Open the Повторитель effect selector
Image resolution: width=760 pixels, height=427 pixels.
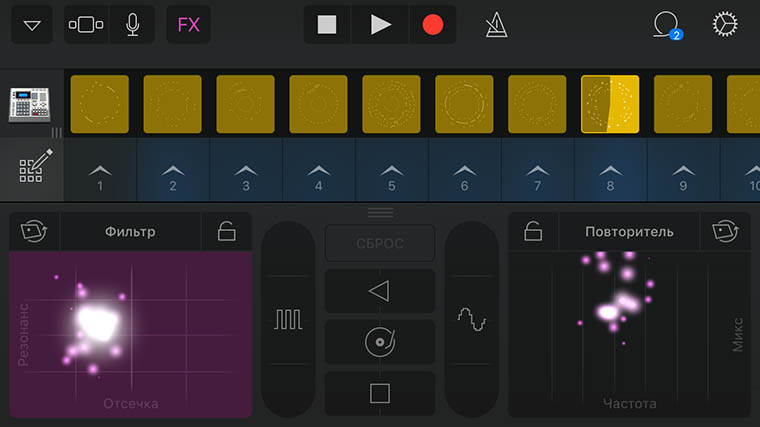coord(629,232)
